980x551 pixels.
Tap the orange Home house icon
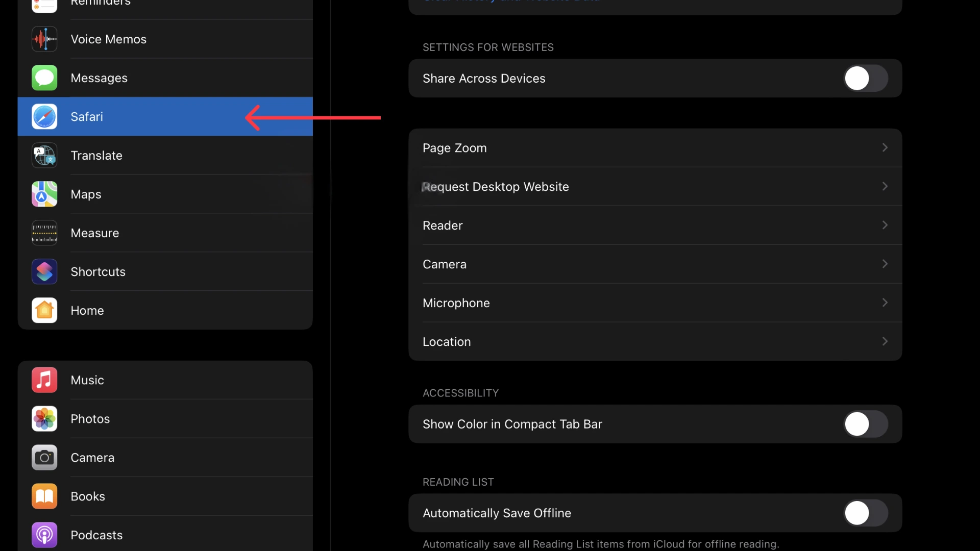click(44, 311)
